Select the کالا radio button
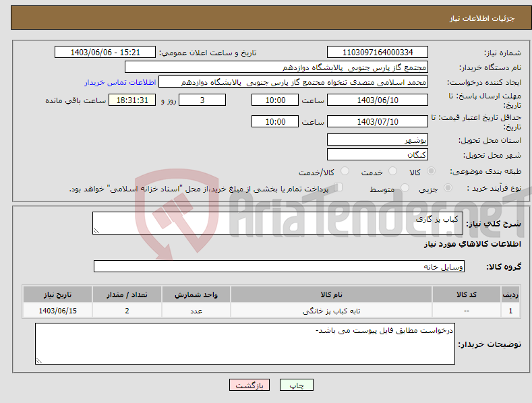The width and height of the screenshot is (532, 403). coord(431,171)
